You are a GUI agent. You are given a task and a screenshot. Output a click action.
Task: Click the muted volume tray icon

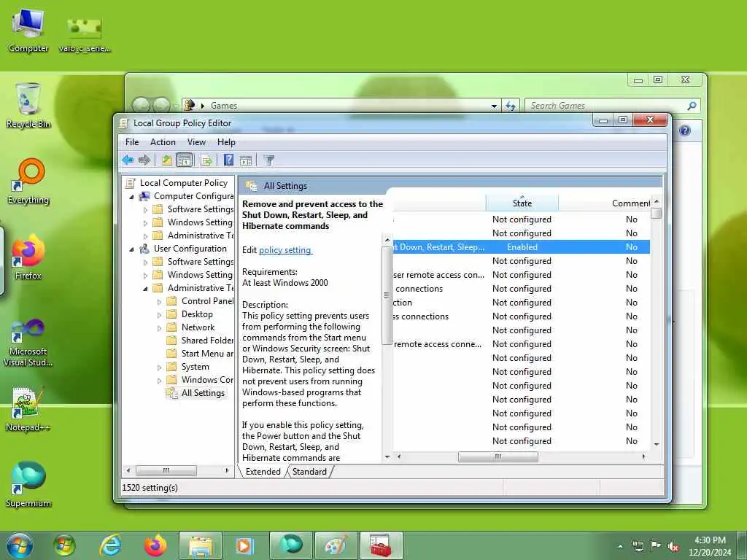pyautogui.click(x=673, y=546)
